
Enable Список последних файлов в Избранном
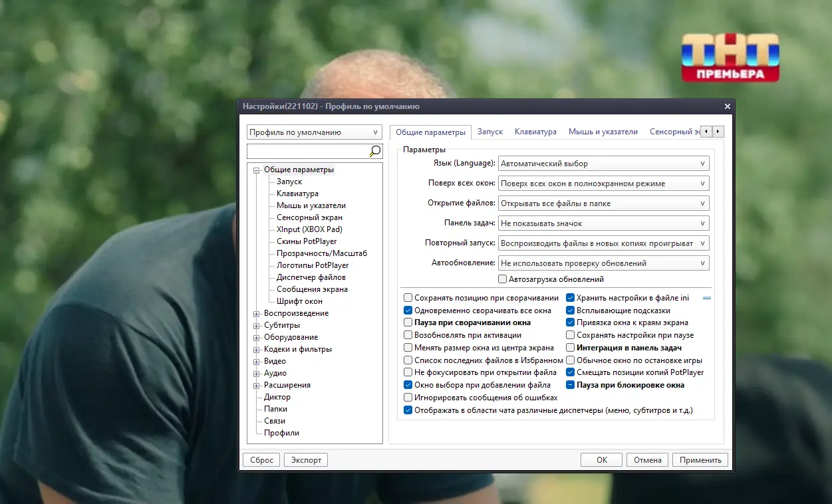click(408, 360)
